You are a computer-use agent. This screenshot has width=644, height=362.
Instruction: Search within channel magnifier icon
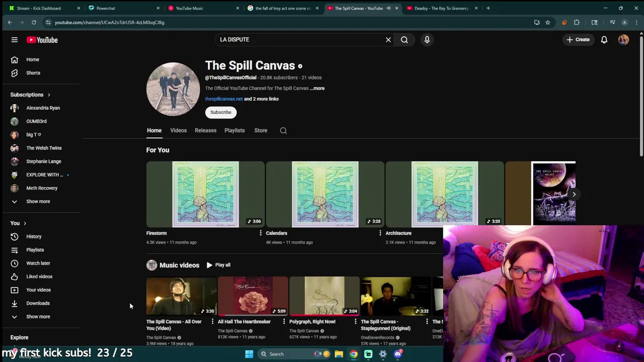point(283,131)
